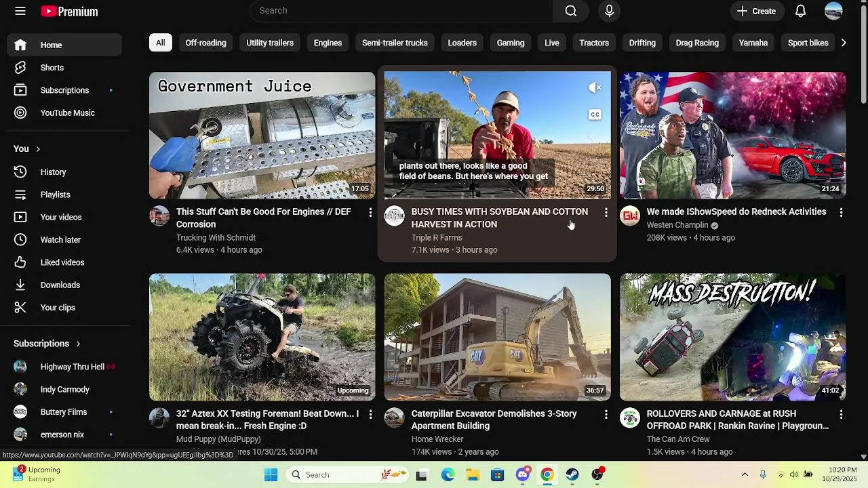Unmute the soybean video preview

(595, 87)
